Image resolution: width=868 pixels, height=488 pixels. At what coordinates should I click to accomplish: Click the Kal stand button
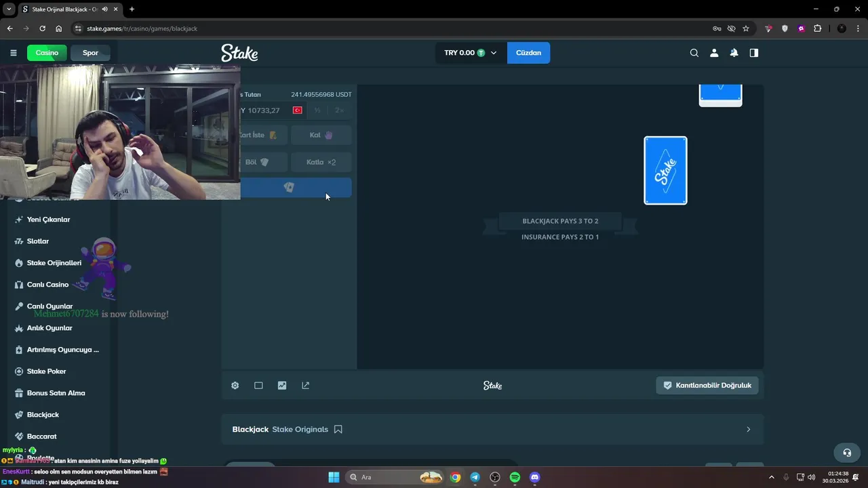321,135
